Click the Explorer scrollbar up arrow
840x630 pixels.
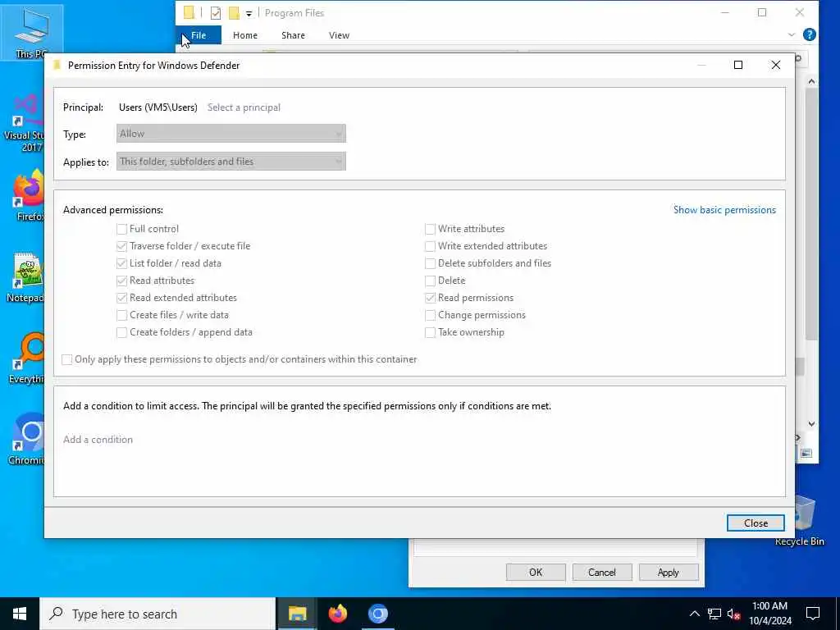point(811,81)
